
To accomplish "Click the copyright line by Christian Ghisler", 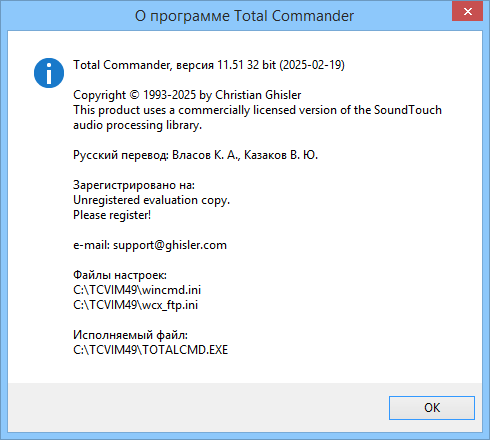I will pyautogui.click(x=187, y=95).
